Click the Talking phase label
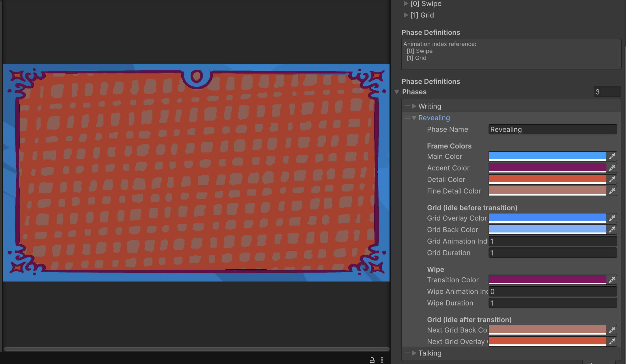This screenshot has width=626, height=364. 430,353
